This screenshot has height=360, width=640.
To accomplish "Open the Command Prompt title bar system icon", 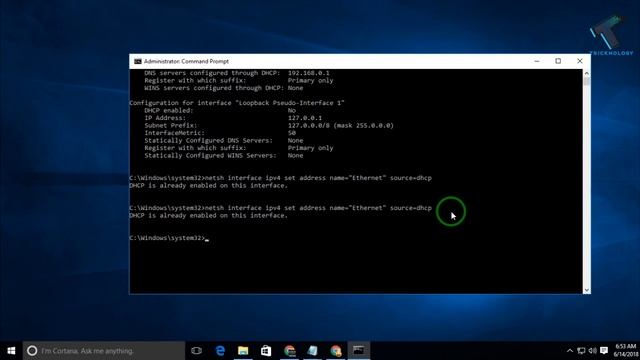I will tap(138, 61).
